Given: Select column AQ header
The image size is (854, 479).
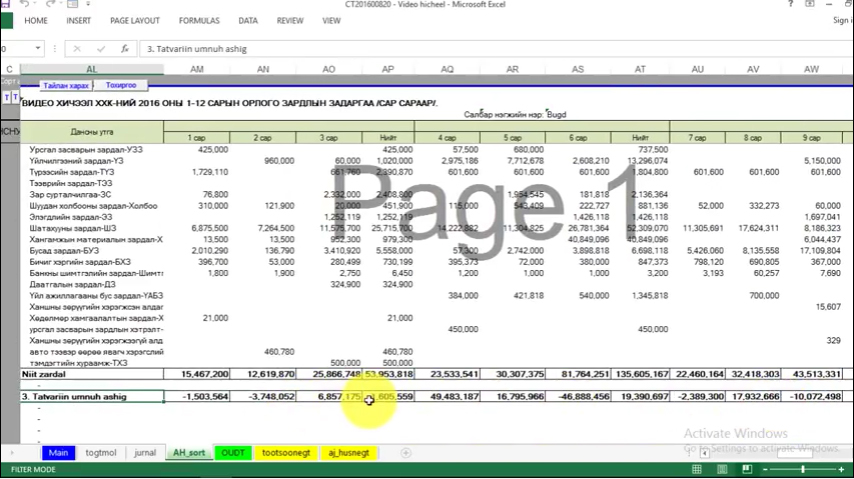Looking at the screenshot, I should 447,69.
